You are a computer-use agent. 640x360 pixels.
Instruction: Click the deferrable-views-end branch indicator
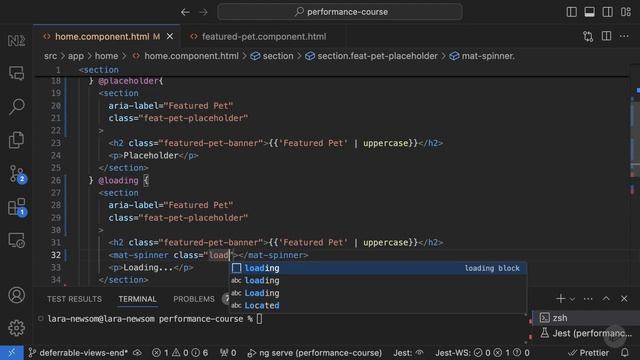(x=78, y=353)
